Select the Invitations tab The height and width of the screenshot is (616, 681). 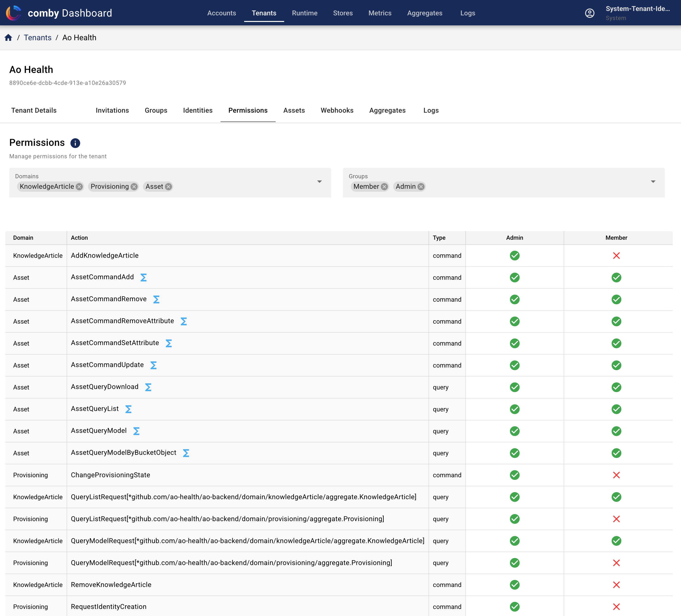point(112,110)
